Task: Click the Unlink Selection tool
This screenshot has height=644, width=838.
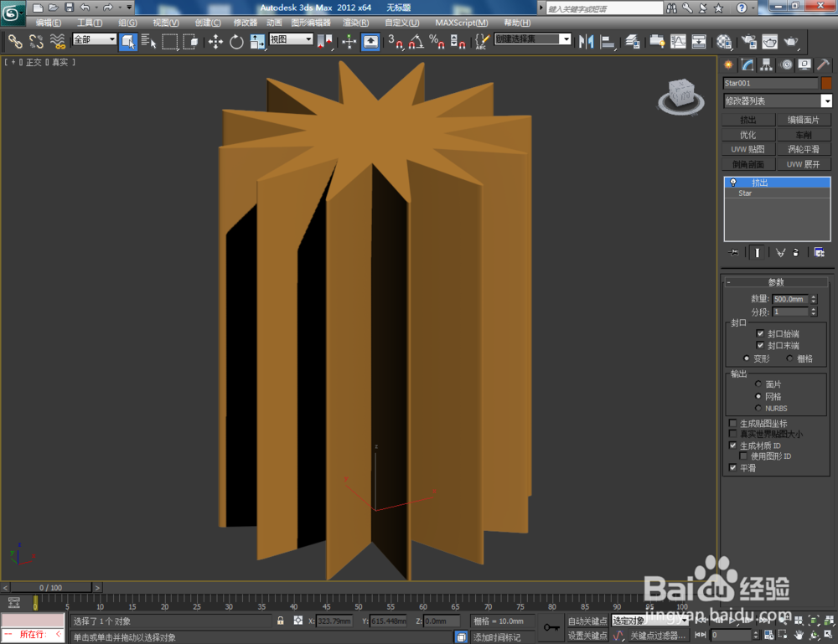Action: (x=36, y=42)
